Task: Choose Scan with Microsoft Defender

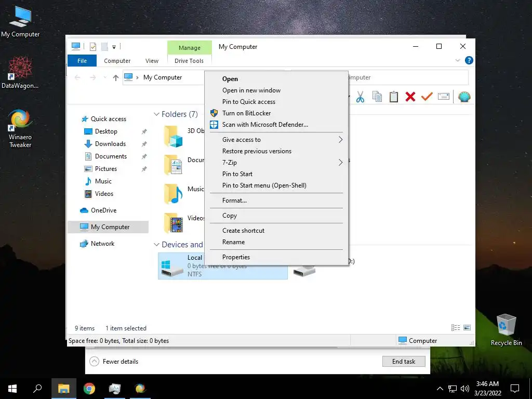Action: [276, 125]
